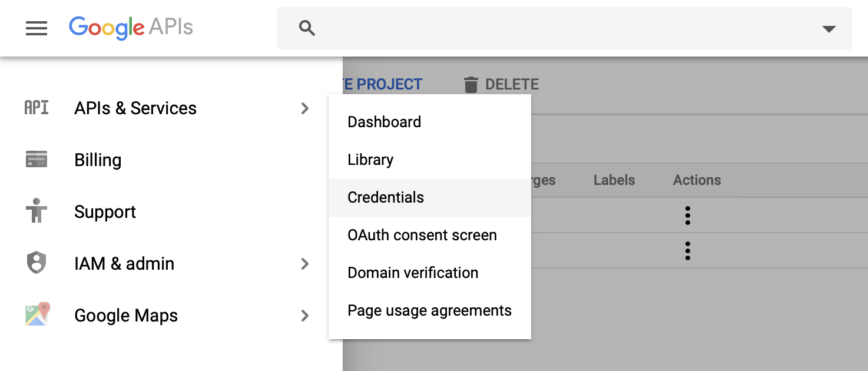
Task: Open APIs & Services menu item
Action: (135, 108)
